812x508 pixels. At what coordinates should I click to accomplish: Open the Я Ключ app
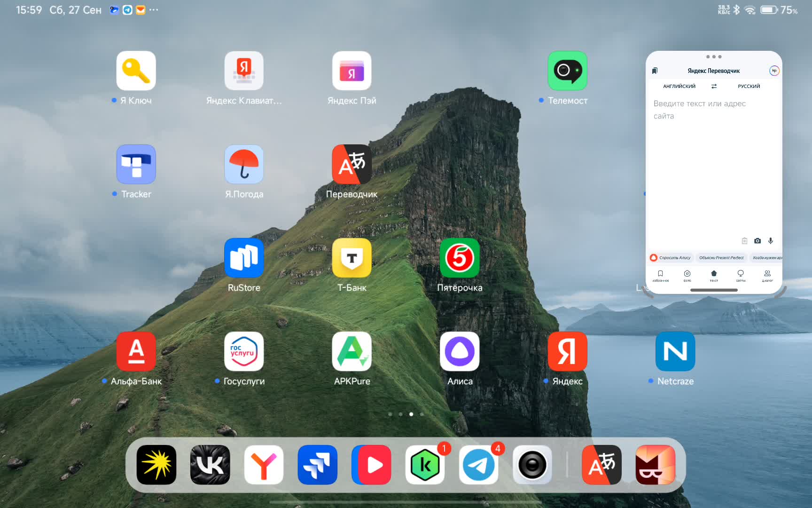coord(136,71)
